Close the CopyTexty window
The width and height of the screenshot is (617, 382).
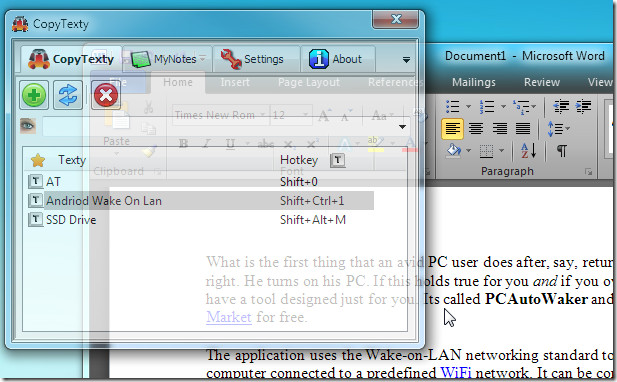395,19
